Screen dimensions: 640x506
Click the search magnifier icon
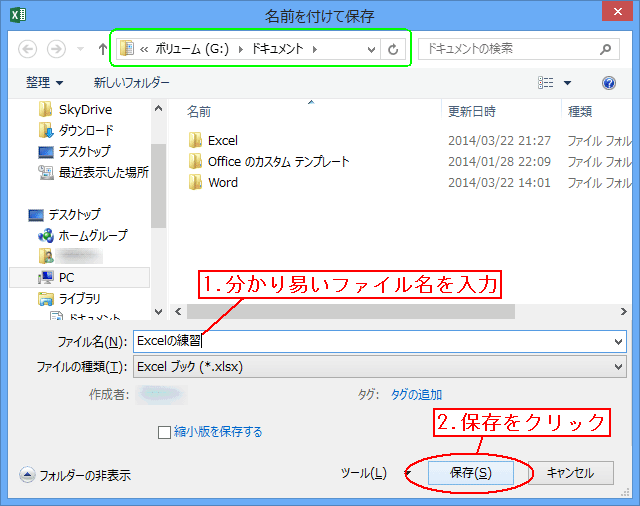point(606,48)
